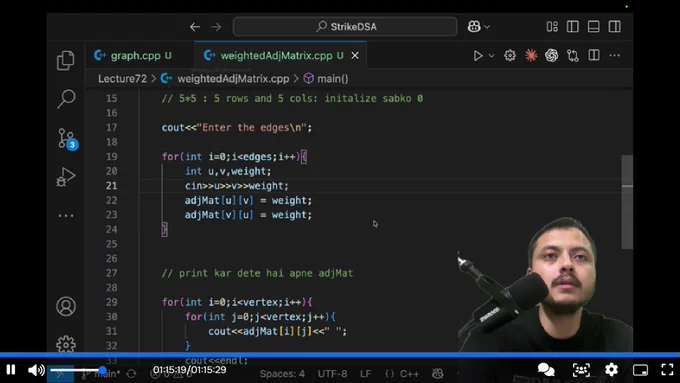Viewport: 680px width, 383px height.
Task: Click Copilot status icon in status bar
Action: click(x=438, y=374)
